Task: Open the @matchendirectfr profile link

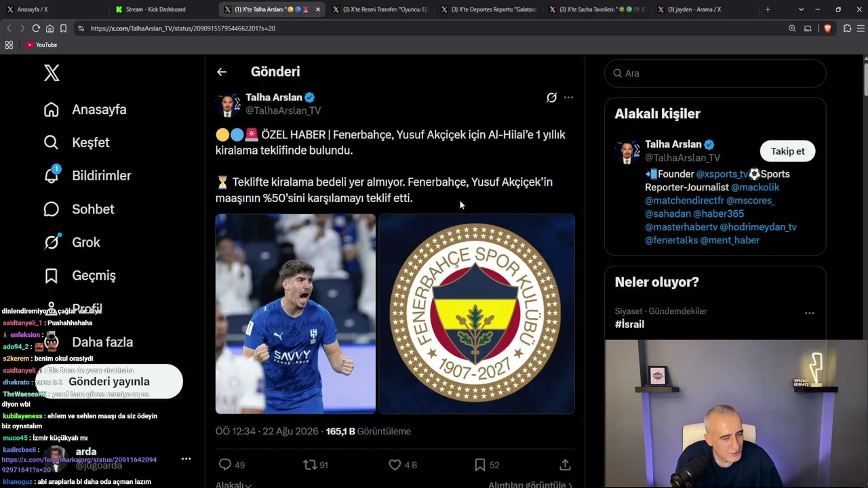Action: tap(684, 201)
